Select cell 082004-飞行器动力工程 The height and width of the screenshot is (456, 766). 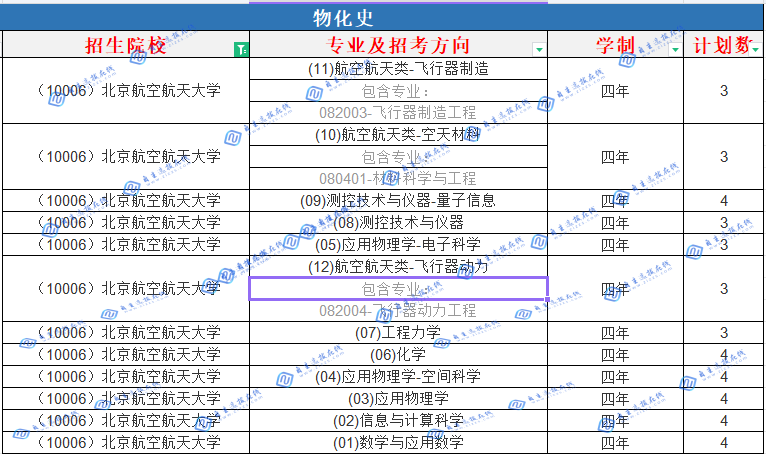398,310
